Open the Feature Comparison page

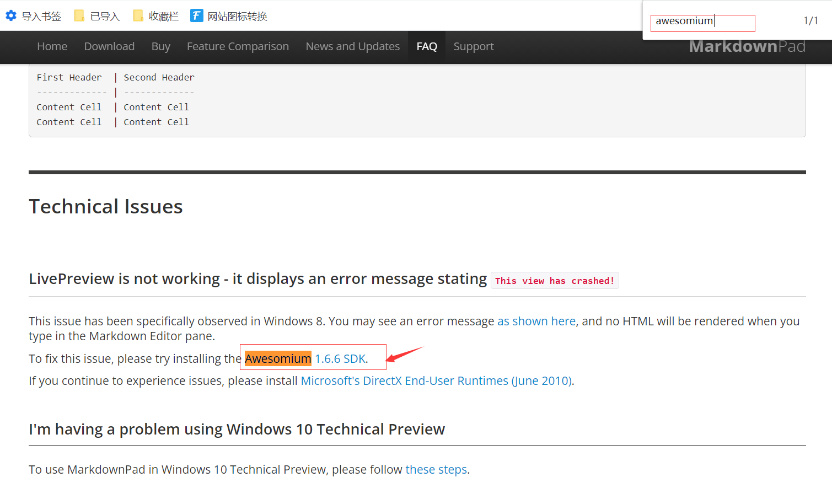(238, 47)
